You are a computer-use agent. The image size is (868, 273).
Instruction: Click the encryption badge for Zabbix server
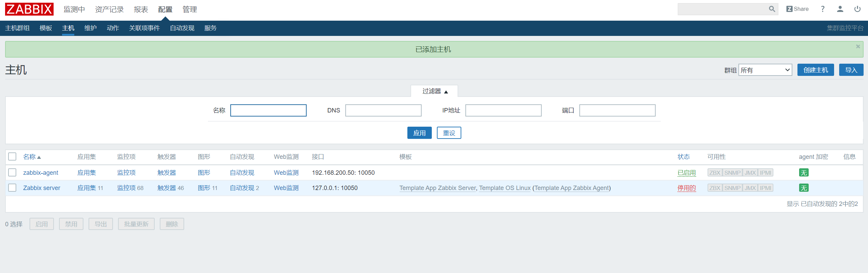pos(804,188)
